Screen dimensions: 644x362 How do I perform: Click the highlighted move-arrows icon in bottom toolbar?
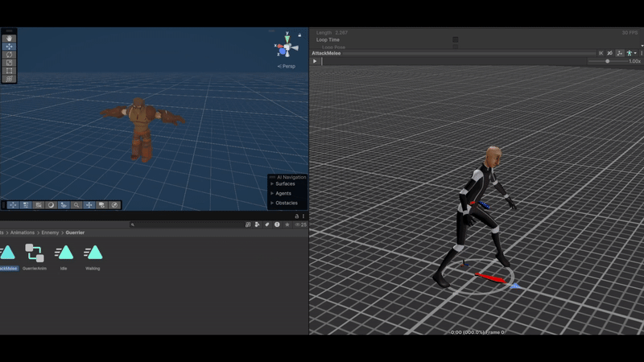click(89, 205)
